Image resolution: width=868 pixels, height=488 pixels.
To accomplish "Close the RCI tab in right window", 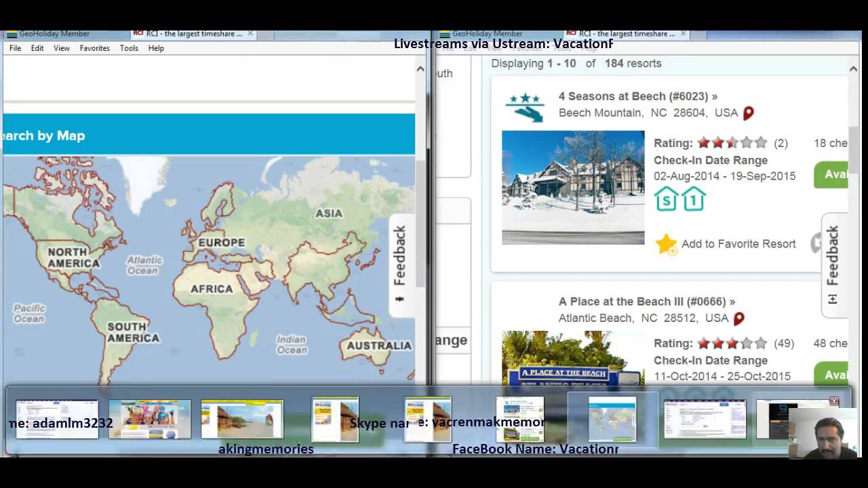I will pyautogui.click(x=683, y=33).
